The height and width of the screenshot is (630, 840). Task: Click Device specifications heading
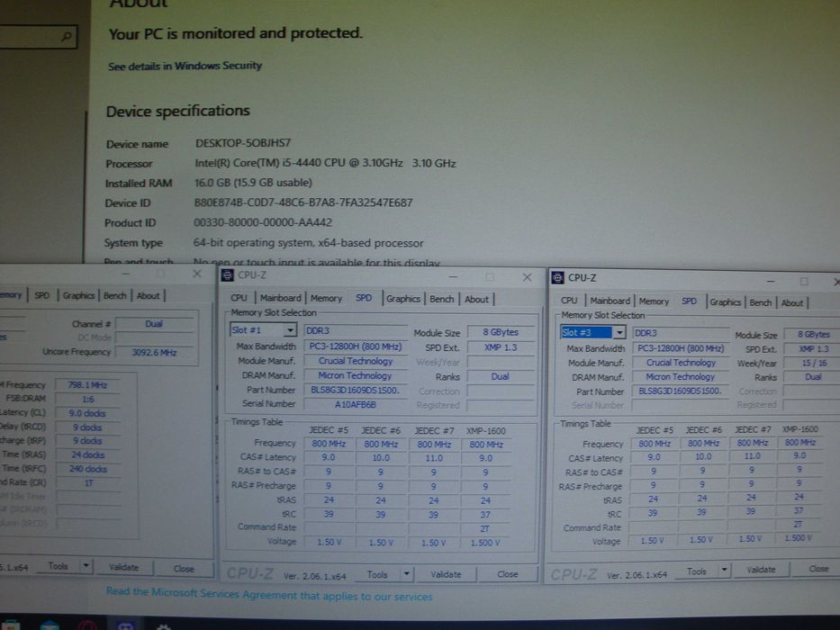point(178,111)
